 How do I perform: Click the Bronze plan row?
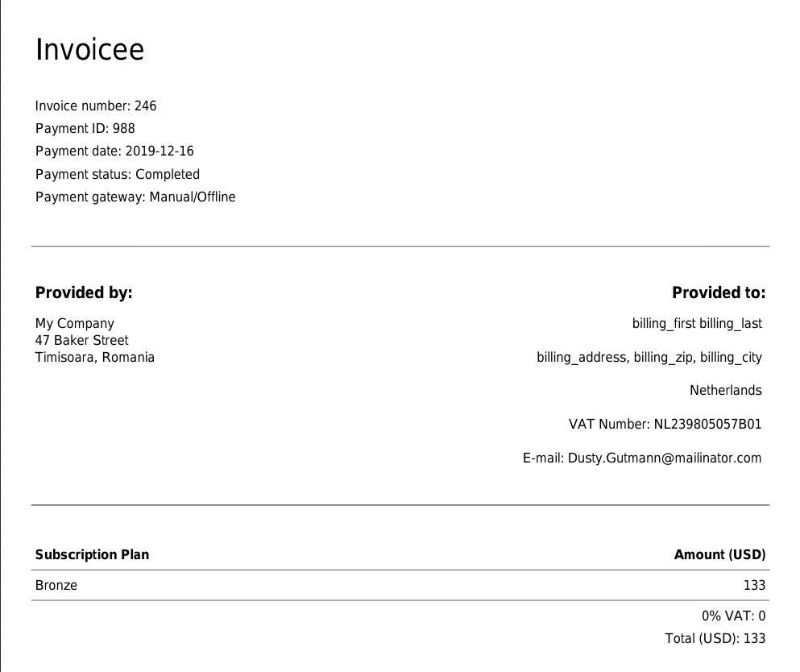56,585
